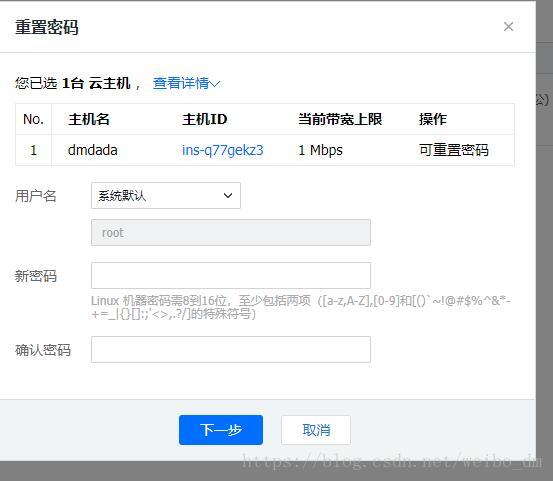The height and width of the screenshot is (481, 553).
Task: Click the 主机名 column header
Action: click(89, 119)
